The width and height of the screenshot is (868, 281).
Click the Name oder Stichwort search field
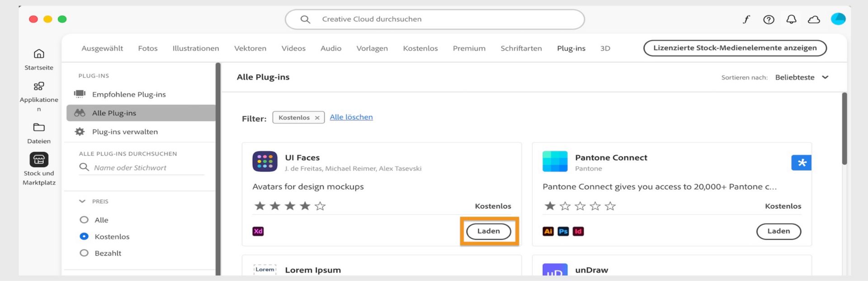tap(142, 167)
